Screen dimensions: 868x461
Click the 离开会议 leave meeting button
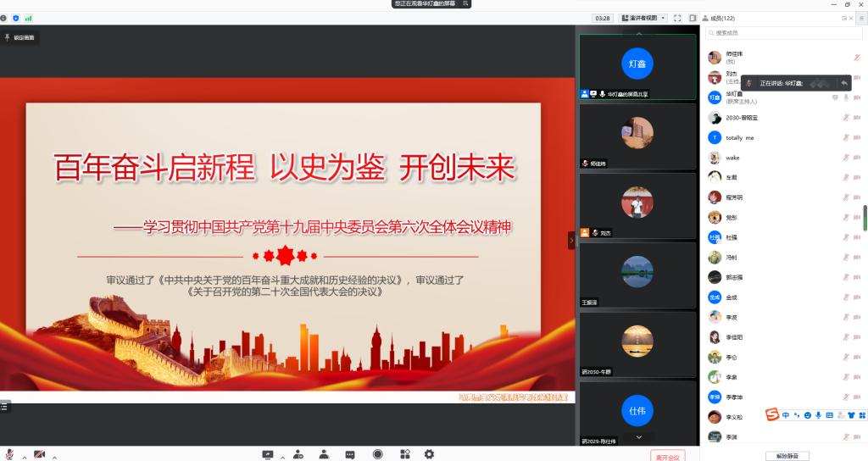tap(667, 457)
